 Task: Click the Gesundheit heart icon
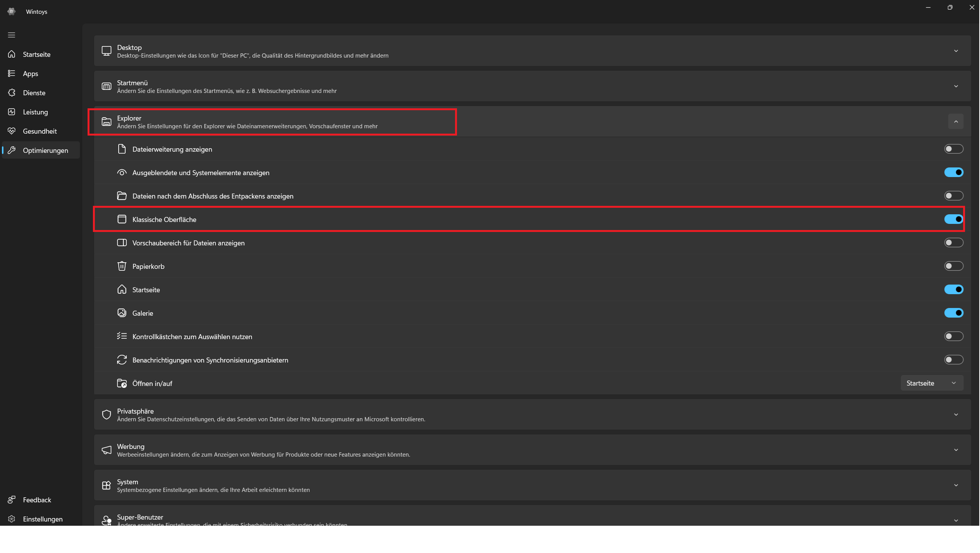click(x=12, y=131)
